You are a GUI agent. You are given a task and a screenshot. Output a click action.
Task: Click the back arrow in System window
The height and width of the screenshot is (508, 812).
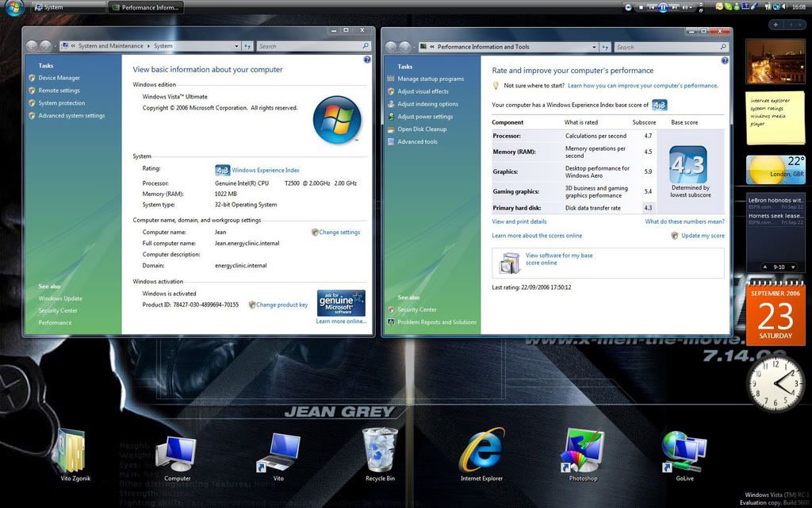32,46
